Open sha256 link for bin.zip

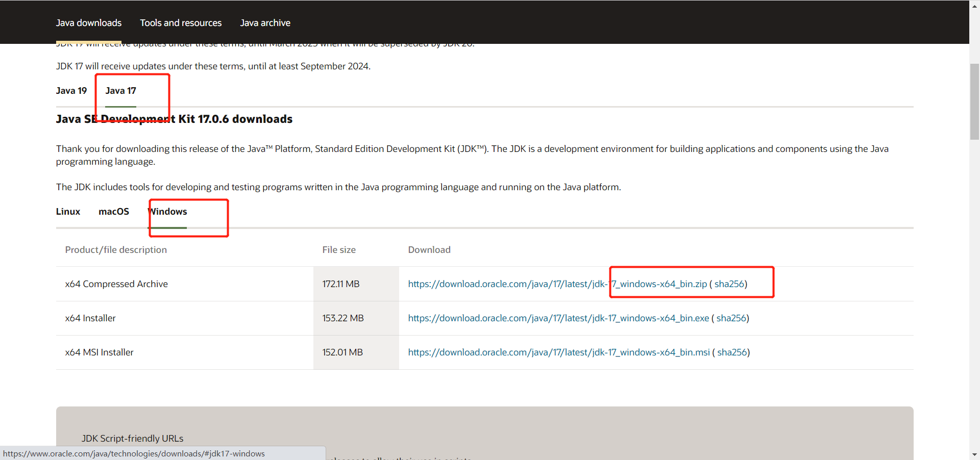pos(729,284)
